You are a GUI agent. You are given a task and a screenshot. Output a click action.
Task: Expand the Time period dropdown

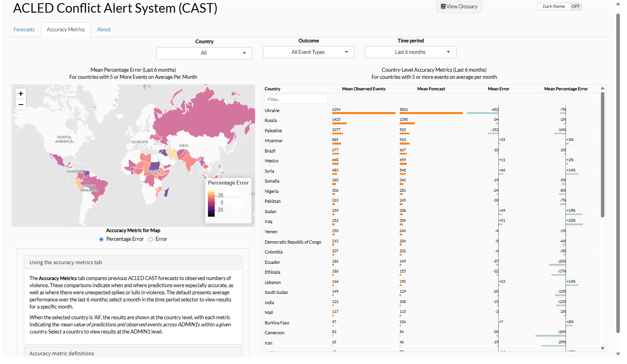[x=410, y=52]
